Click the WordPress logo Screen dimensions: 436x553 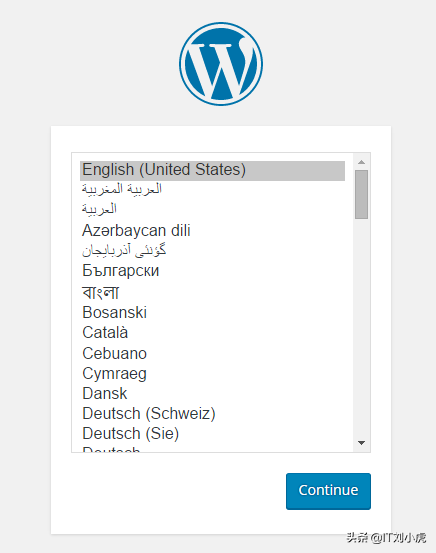pyautogui.click(x=221, y=64)
